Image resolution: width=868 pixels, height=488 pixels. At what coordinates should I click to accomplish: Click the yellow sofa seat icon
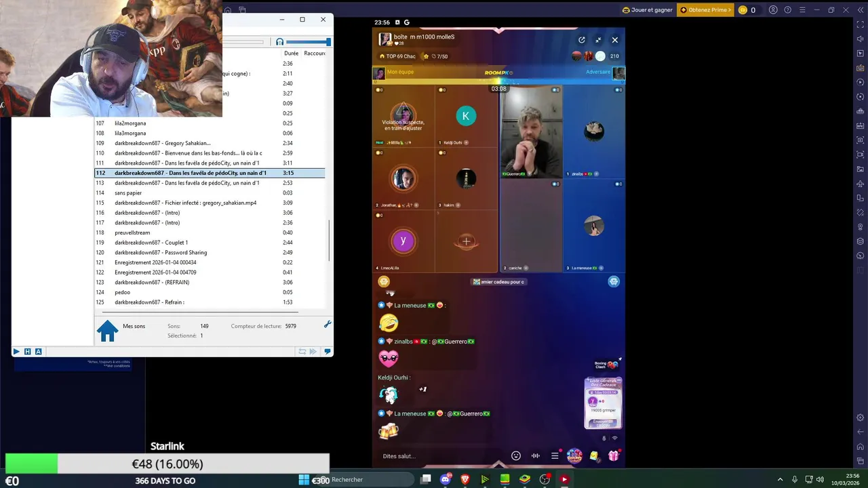[384, 281]
